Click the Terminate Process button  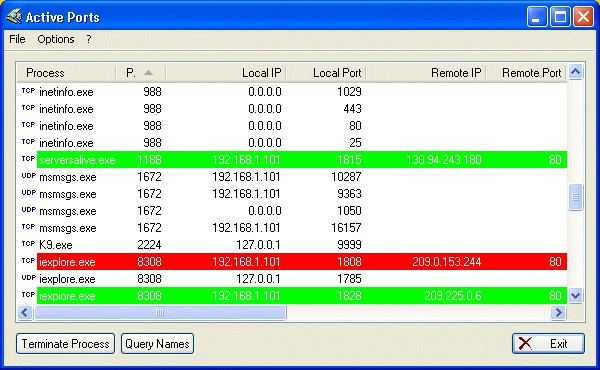point(65,344)
